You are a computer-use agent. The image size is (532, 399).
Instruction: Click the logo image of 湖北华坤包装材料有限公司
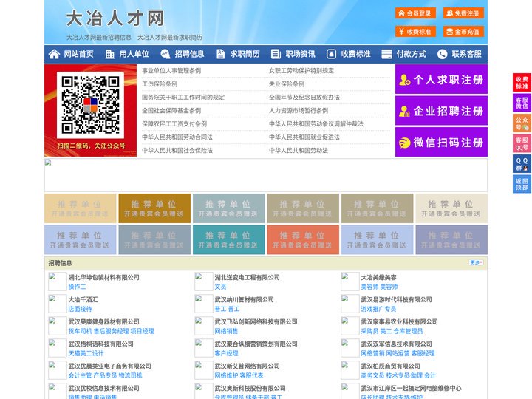(57, 282)
